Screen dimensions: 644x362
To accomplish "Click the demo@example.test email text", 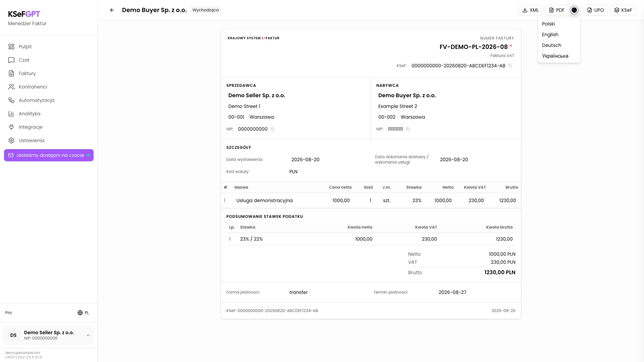I will coord(23,353).
